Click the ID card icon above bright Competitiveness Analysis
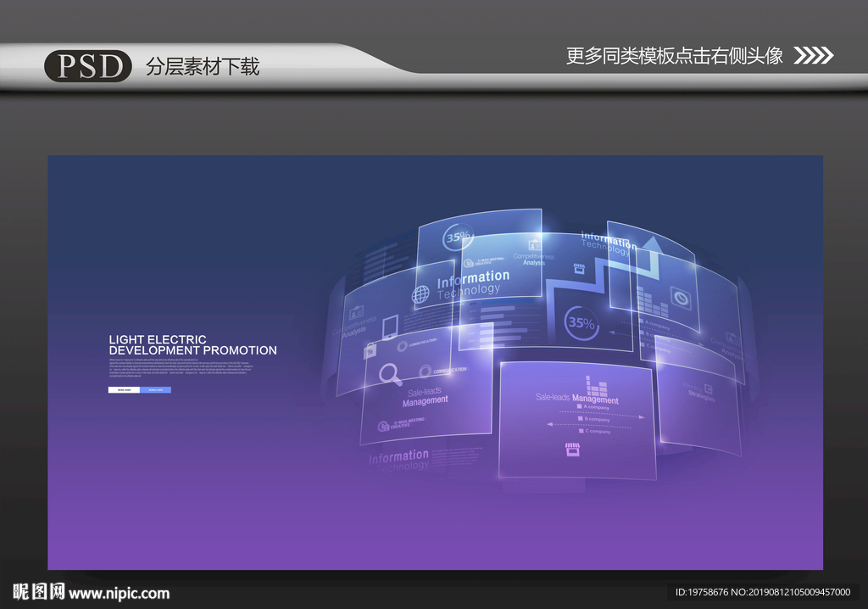 [x=534, y=245]
